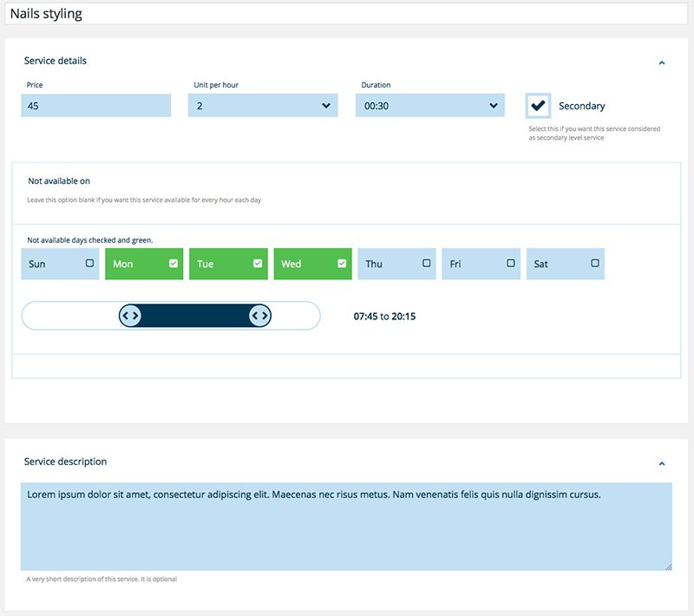Check the Thu unavailable day checkbox
Screen dimensions: 694x616
pos(426,263)
